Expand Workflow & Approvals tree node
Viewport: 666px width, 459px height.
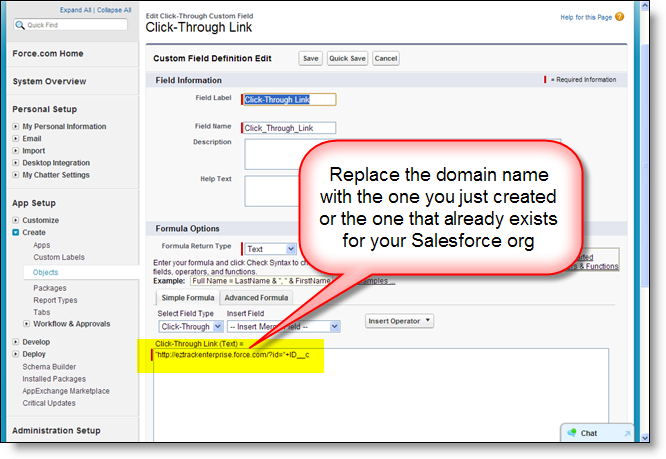click(x=27, y=323)
